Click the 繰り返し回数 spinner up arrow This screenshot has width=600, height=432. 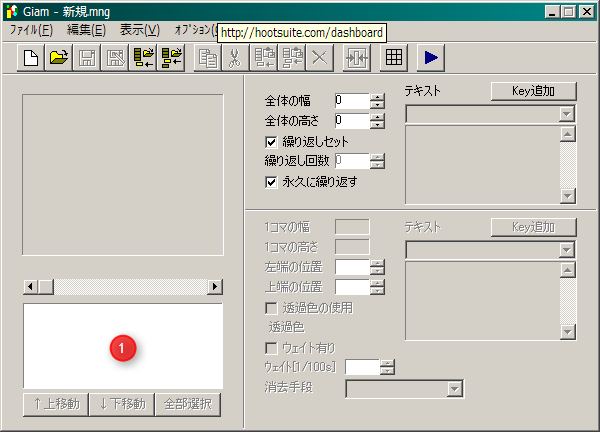[x=377, y=157]
